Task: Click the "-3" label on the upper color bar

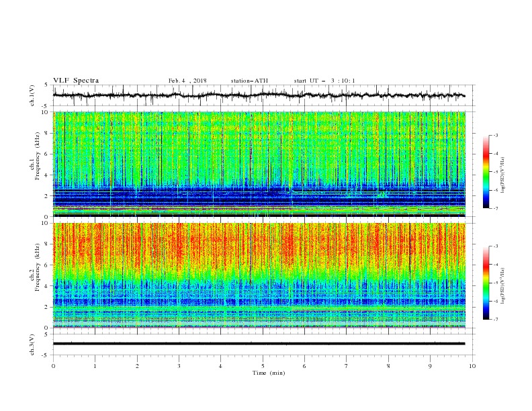Action: 496,135
